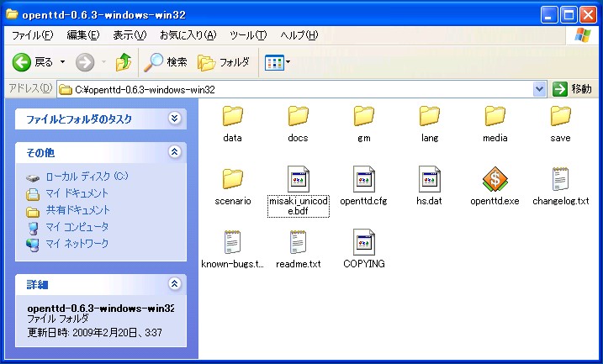The width and height of the screenshot is (603, 364).
Task: Select the hs.dat file icon
Action: click(429, 179)
